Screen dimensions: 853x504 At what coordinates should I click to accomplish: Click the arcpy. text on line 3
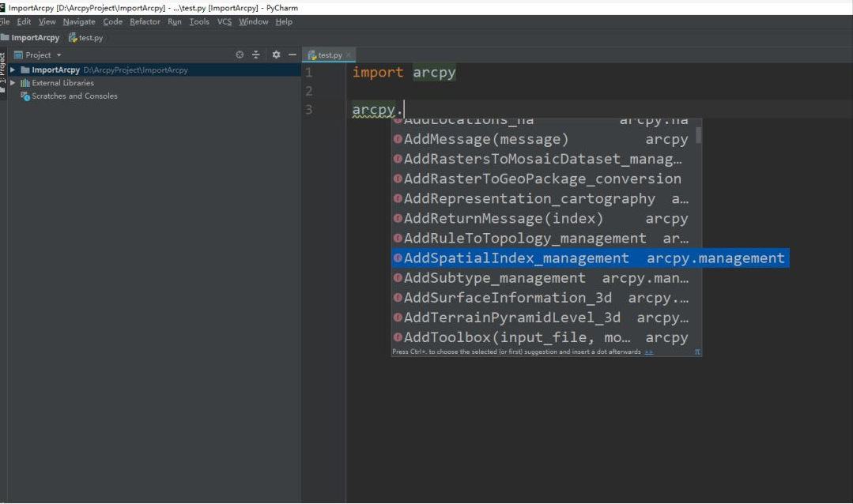(x=377, y=109)
